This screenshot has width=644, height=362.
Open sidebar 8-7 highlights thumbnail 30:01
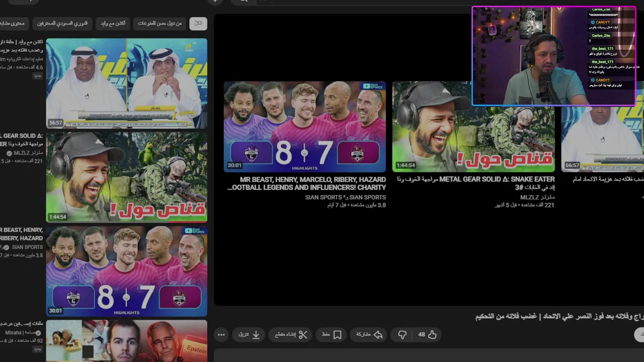point(126,271)
